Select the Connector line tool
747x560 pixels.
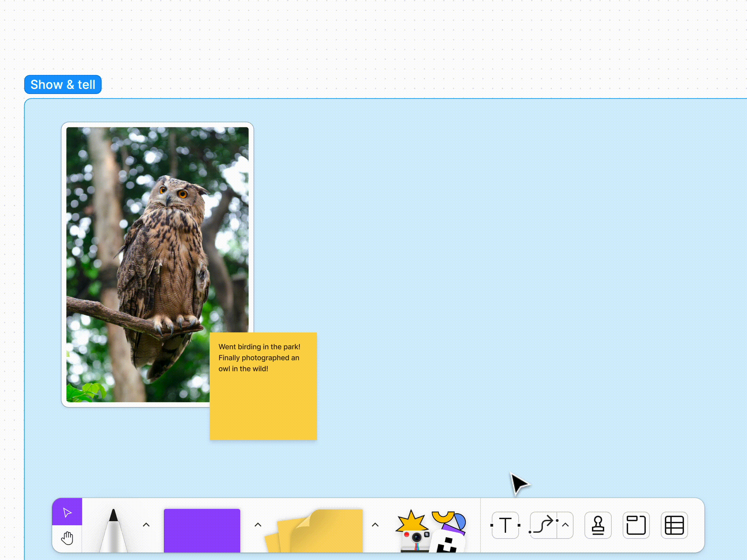tap(543, 525)
